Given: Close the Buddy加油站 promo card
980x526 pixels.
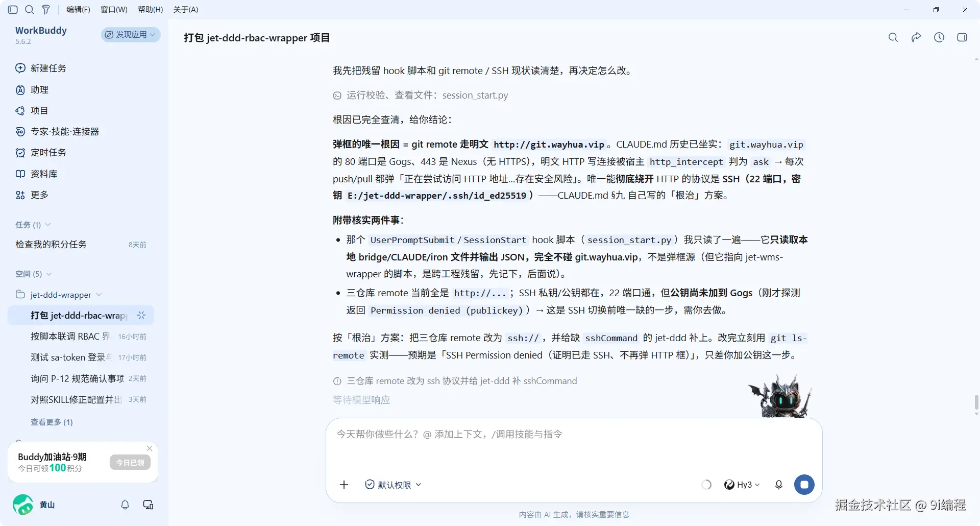Looking at the screenshot, I should 150,448.
